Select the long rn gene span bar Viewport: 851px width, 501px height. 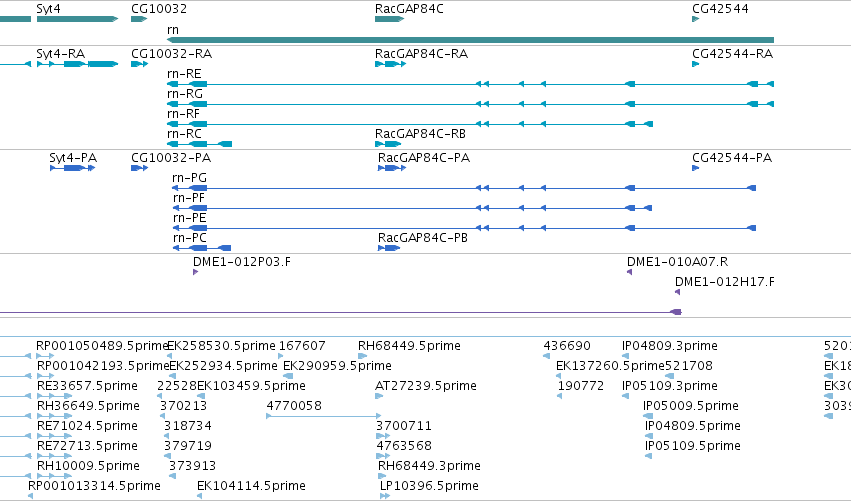point(471,40)
